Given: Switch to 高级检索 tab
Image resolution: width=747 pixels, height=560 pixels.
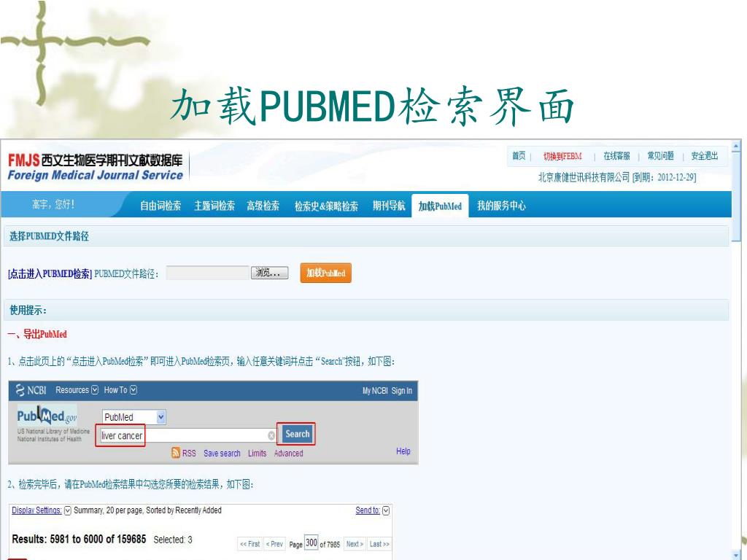Looking at the screenshot, I should pyautogui.click(x=263, y=206).
